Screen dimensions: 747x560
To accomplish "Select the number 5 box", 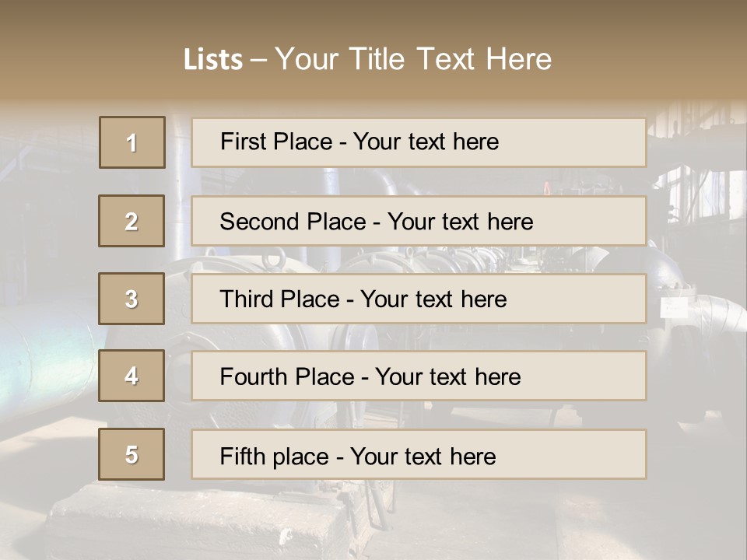I will [132, 454].
